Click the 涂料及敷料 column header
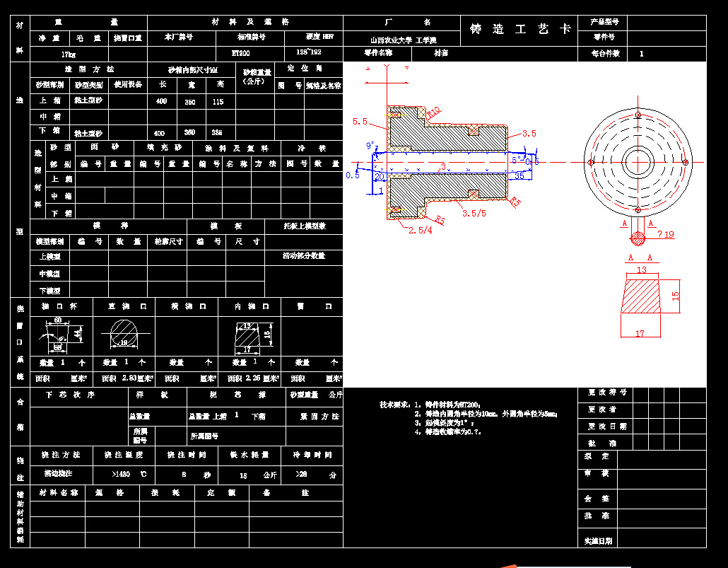 point(237,149)
